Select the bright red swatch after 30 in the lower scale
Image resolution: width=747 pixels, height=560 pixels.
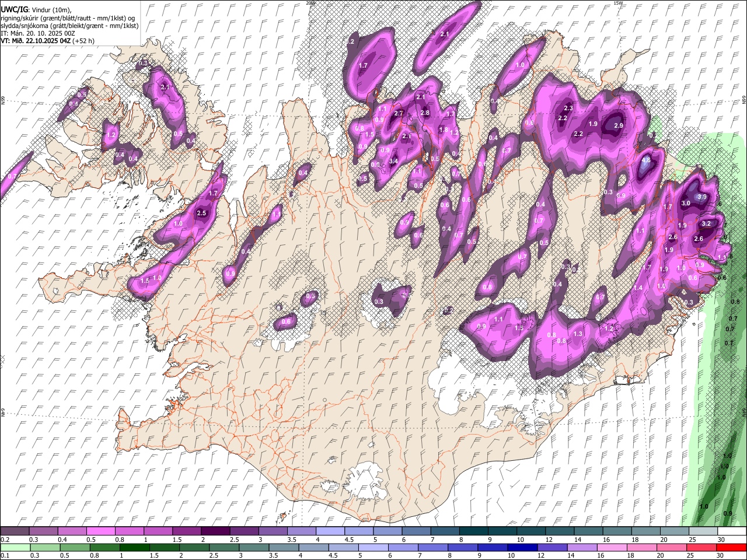[x=732, y=548]
